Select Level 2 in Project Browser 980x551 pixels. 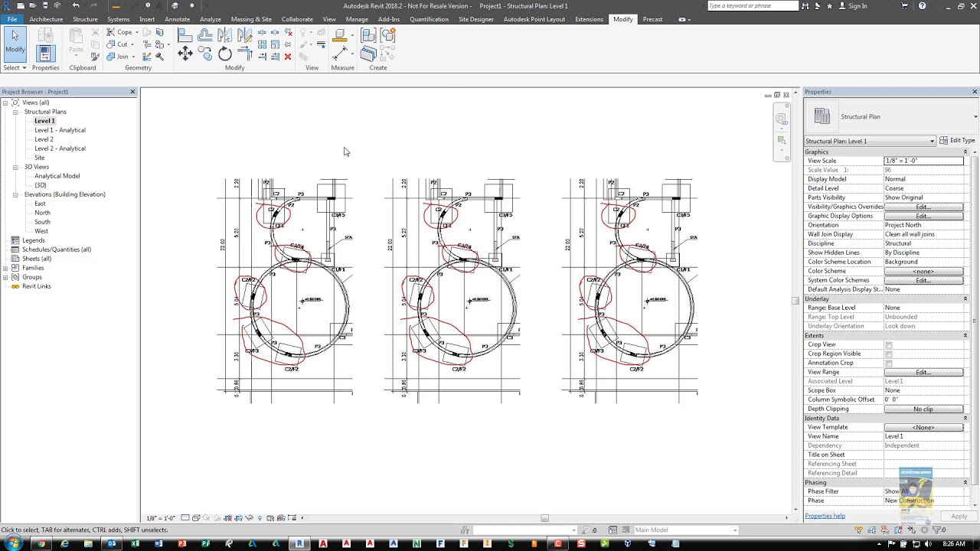point(44,139)
